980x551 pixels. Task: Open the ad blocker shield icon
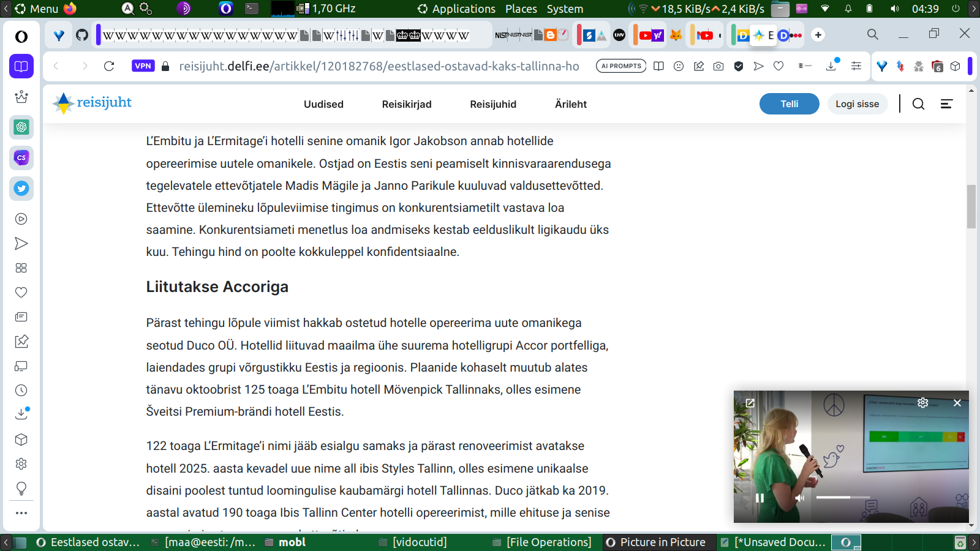tap(739, 66)
